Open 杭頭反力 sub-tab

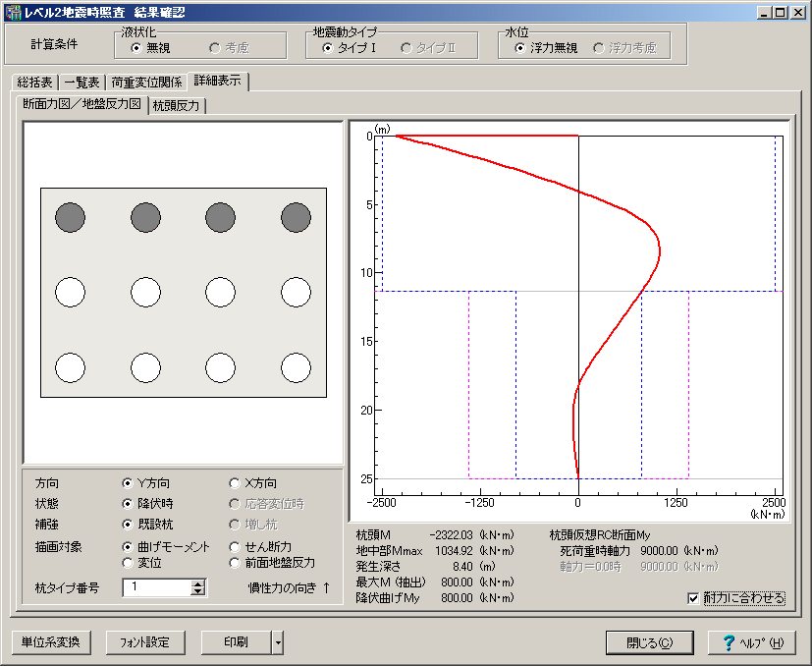[176, 106]
